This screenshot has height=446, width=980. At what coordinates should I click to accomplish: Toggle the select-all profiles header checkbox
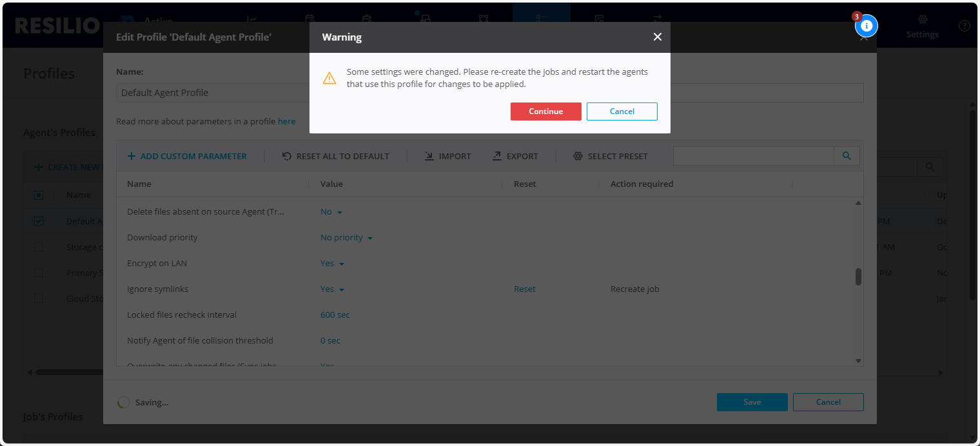coord(39,195)
